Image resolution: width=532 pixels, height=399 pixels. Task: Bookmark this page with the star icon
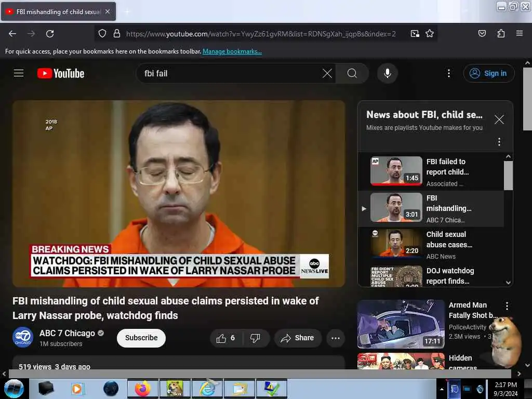pyautogui.click(x=430, y=34)
